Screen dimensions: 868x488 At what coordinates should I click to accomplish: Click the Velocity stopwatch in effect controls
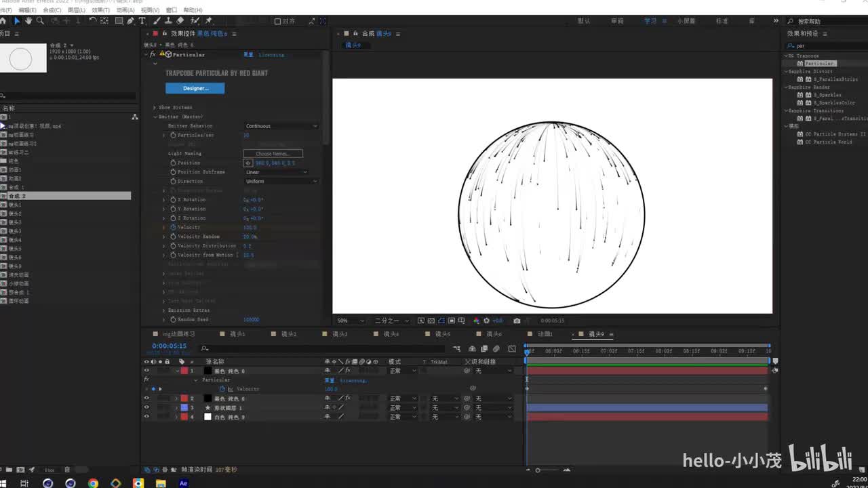pos(173,228)
